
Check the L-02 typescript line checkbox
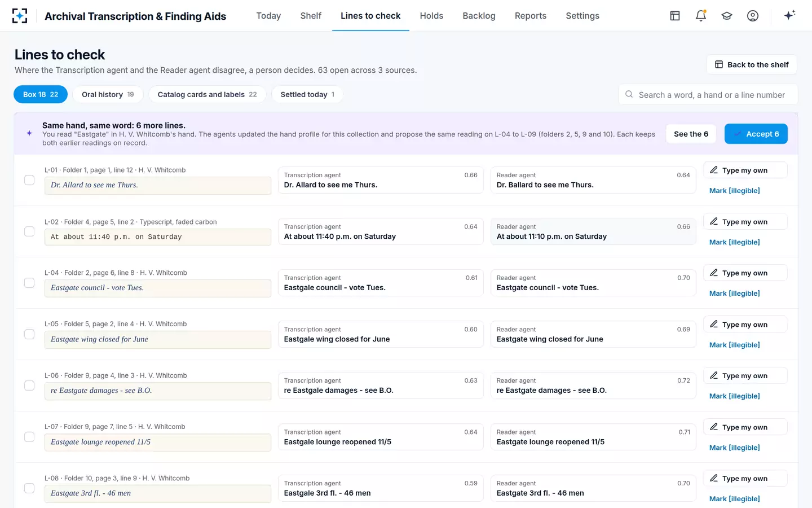tap(29, 231)
